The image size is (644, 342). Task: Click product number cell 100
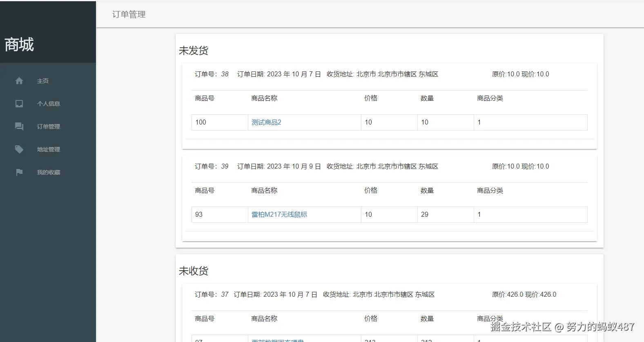tap(220, 122)
